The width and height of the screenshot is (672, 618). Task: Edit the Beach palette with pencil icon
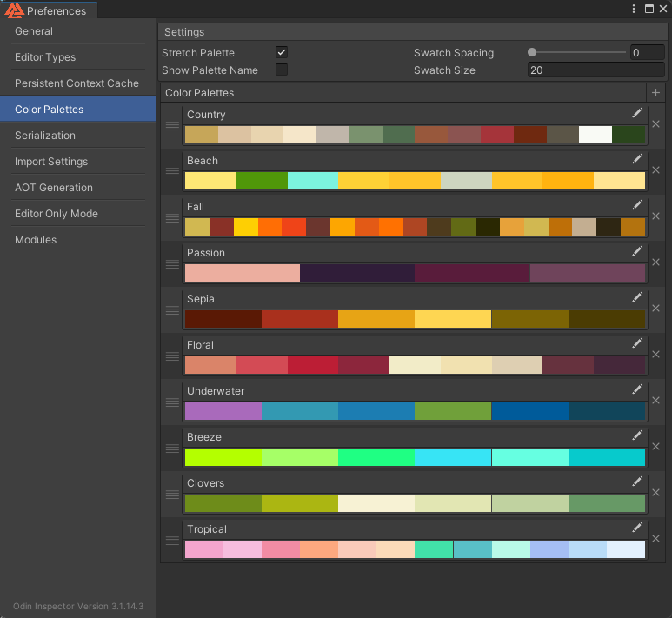coord(637,159)
